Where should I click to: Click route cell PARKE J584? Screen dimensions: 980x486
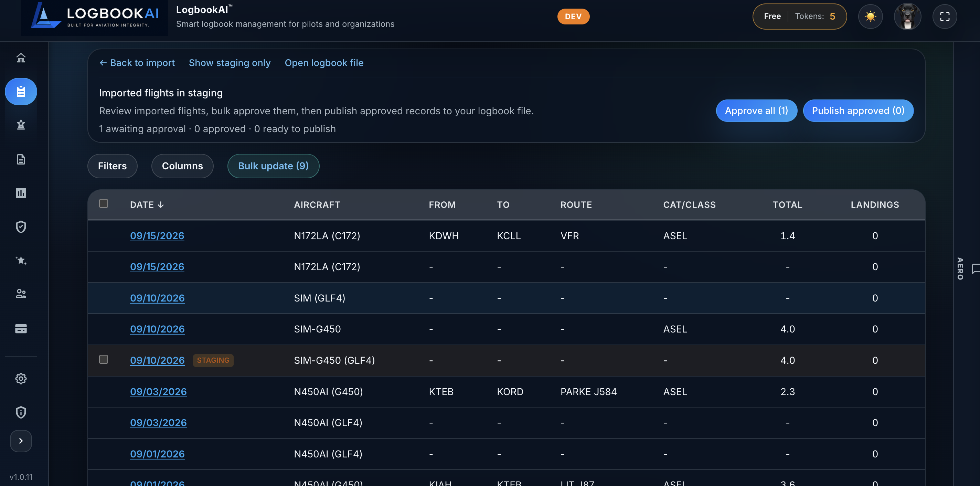(x=588, y=392)
